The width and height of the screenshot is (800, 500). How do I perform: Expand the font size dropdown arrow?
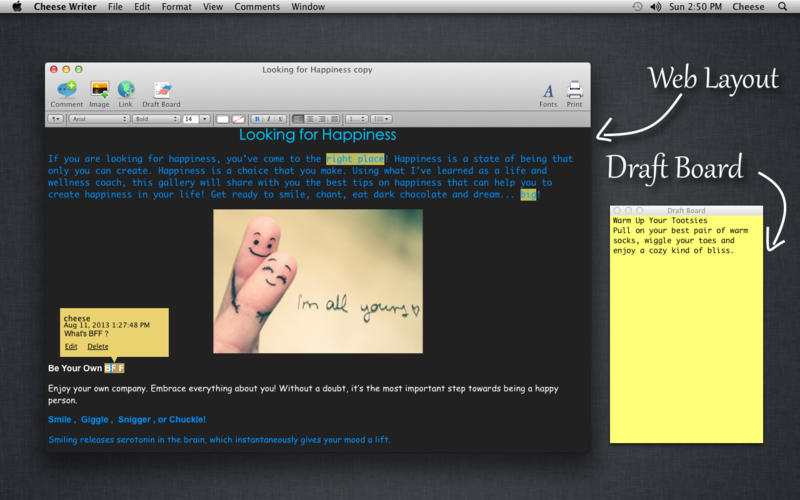click(205, 119)
